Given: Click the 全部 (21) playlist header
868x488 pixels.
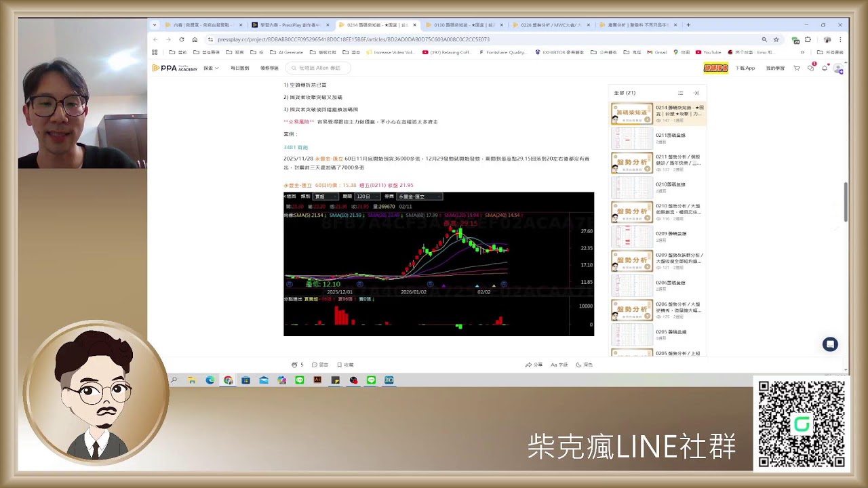Looking at the screenshot, I should 625,93.
